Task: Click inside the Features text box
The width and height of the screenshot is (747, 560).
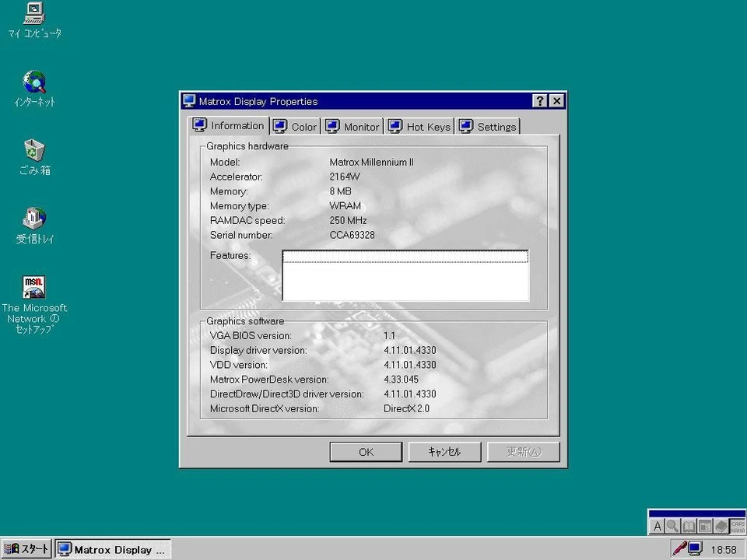Action: tap(405, 275)
